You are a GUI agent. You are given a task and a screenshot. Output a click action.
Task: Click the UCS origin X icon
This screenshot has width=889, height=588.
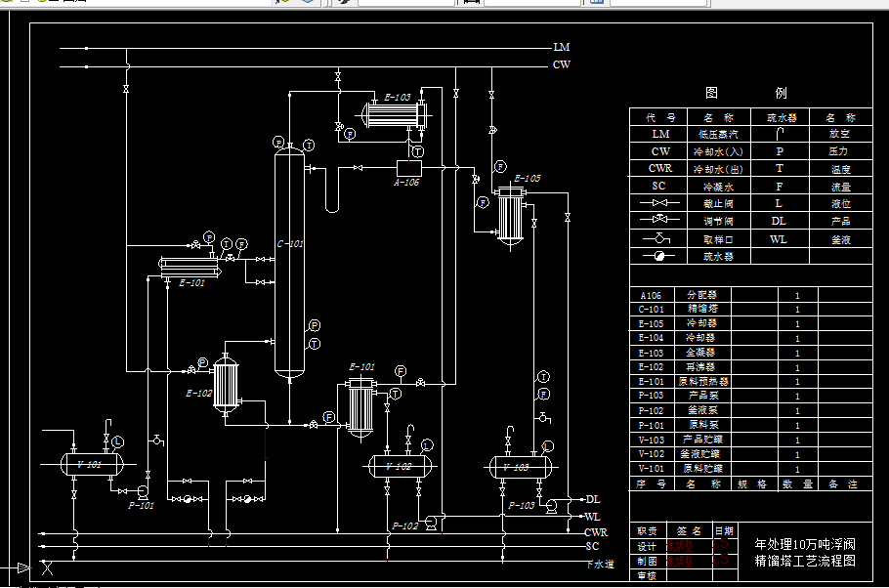[47, 567]
